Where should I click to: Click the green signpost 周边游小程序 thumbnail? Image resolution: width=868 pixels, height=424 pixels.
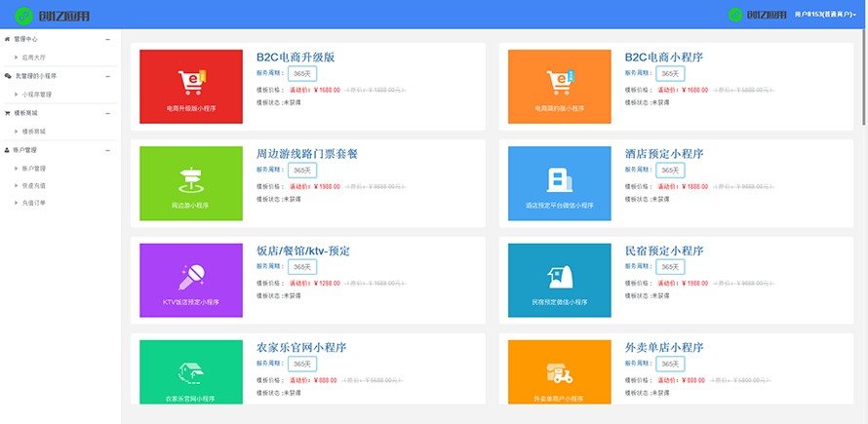pyautogui.click(x=191, y=183)
